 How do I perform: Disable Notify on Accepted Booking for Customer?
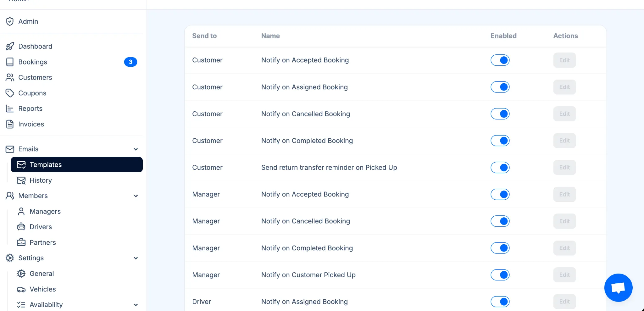(500, 60)
